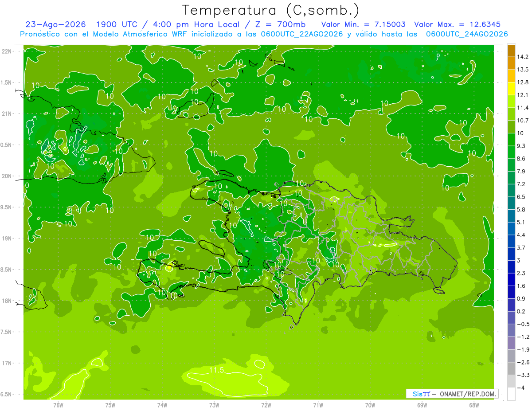Image resolution: width=532 pixels, height=411 pixels.
Task: Click the '4.4' colorbar value
Action: pyautogui.click(x=521, y=235)
